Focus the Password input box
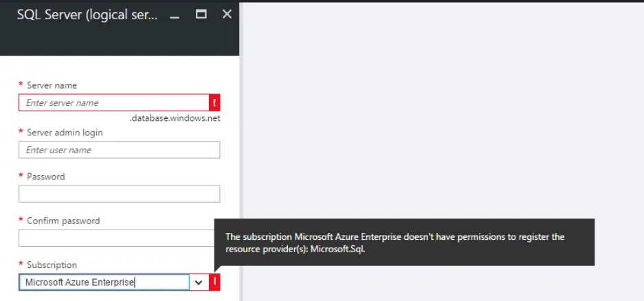The height and width of the screenshot is (301, 644). (119, 194)
